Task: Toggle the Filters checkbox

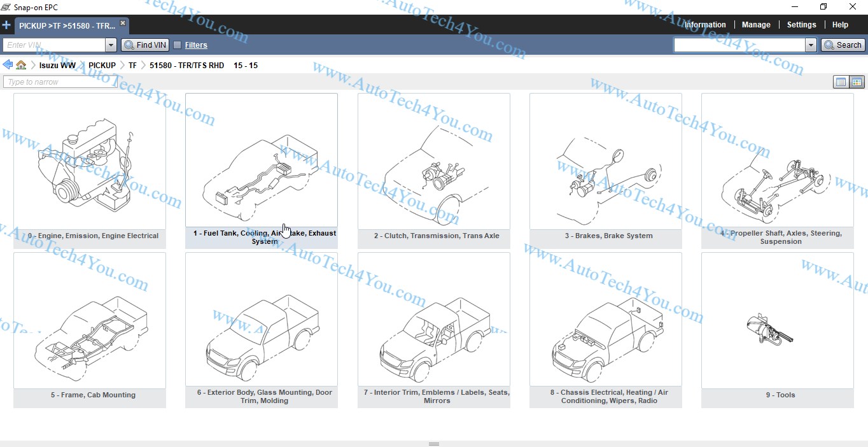Action: (178, 45)
